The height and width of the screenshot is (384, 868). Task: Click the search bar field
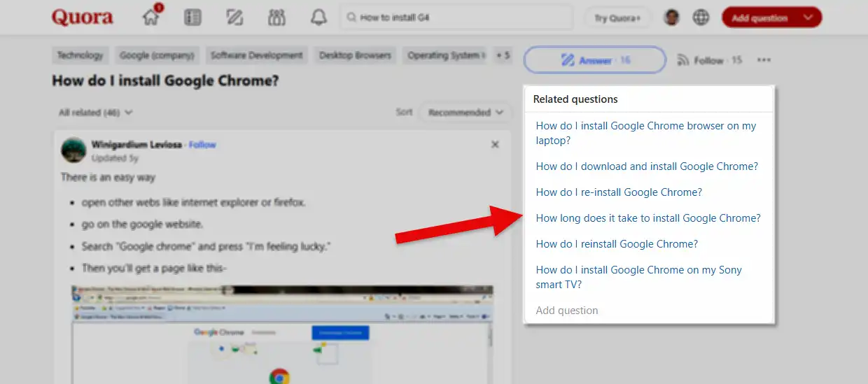pos(456,17)
